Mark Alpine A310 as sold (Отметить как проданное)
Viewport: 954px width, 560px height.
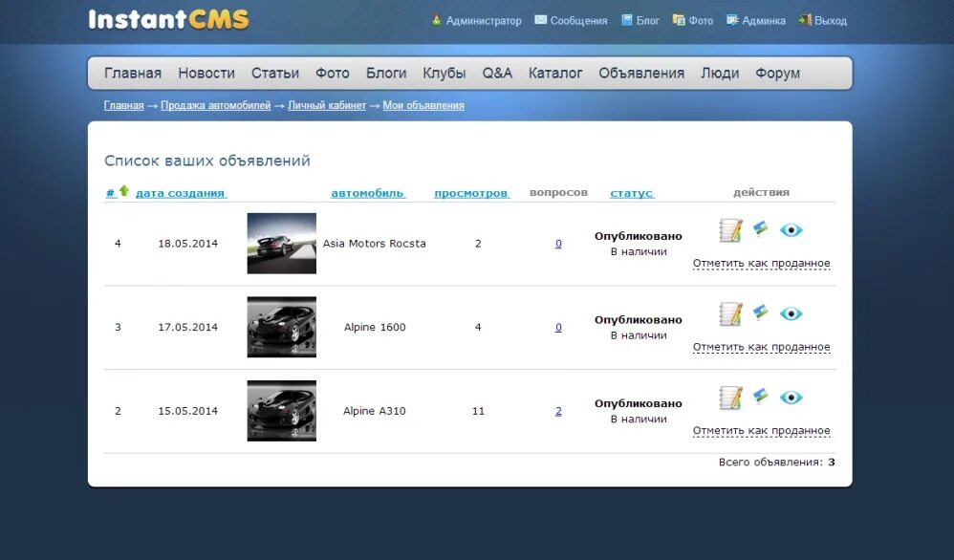pyautogui.click(x=761, y=431)
